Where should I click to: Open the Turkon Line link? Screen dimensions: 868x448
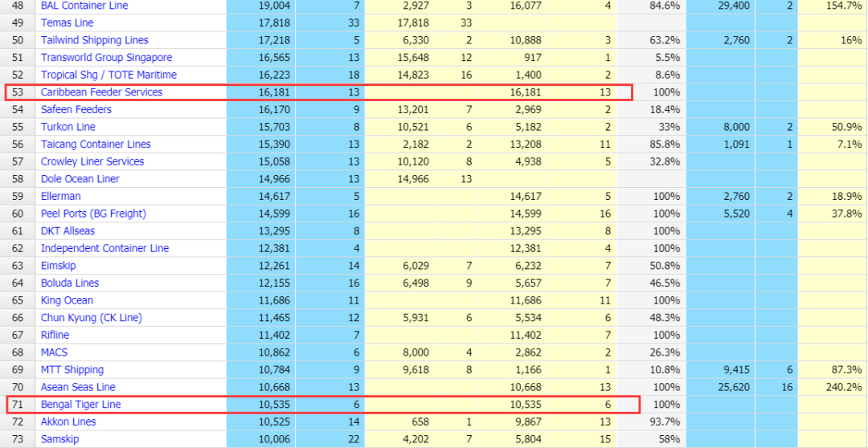tap(68, 127)
